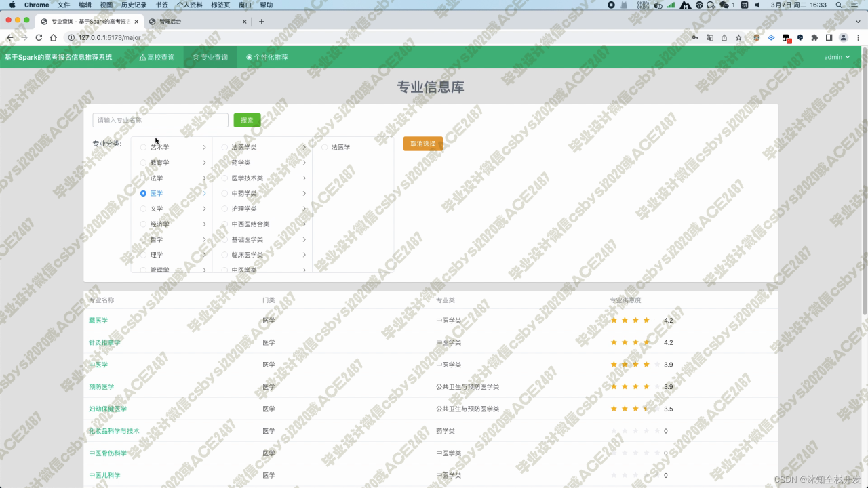This screenshot has height=488, width=868.
Task: Select the 文学 radio button
Action: (x=143, y=209)
